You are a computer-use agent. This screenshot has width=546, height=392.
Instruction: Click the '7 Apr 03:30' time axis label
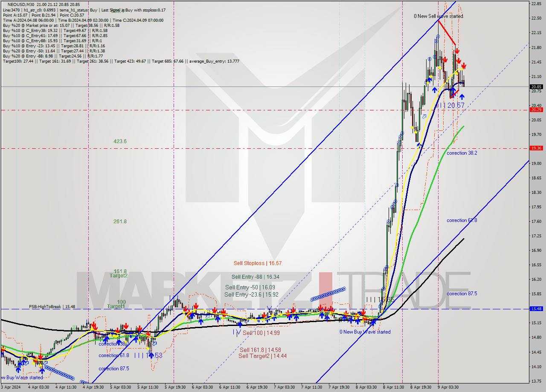coord(284,387)
